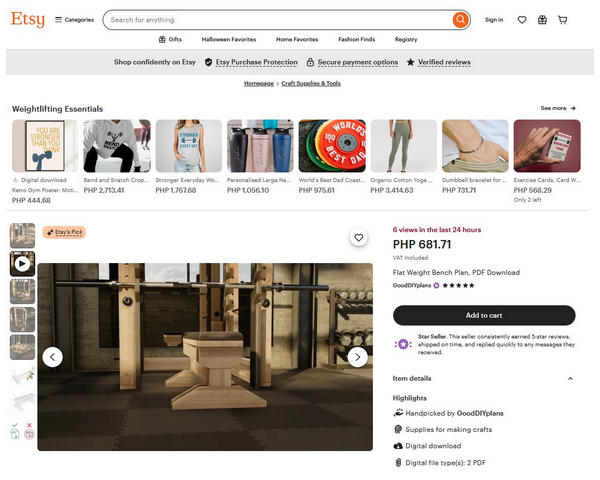This screenshot has width=600, height=480.
Task: Open Secure payment options link
Action: pyautogui.click(x=357, y=62)
